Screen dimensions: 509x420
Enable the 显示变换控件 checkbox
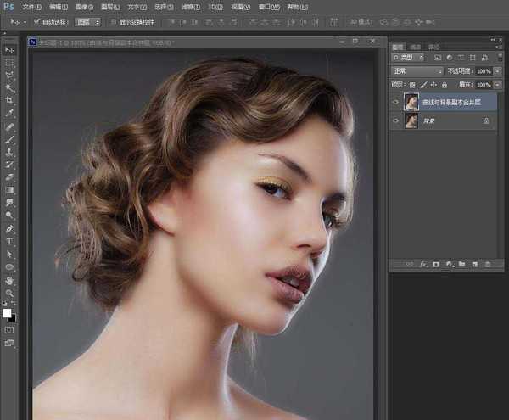[113, 20]
